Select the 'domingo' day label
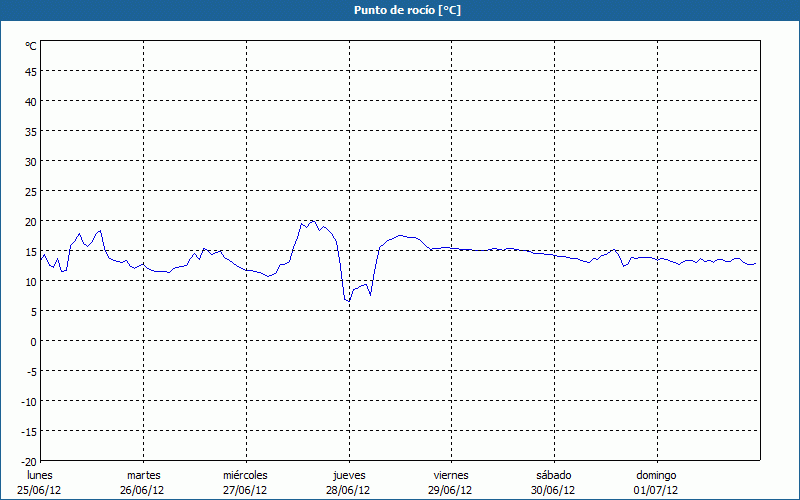Screen dimensions: 800x500 click(656, 475)
